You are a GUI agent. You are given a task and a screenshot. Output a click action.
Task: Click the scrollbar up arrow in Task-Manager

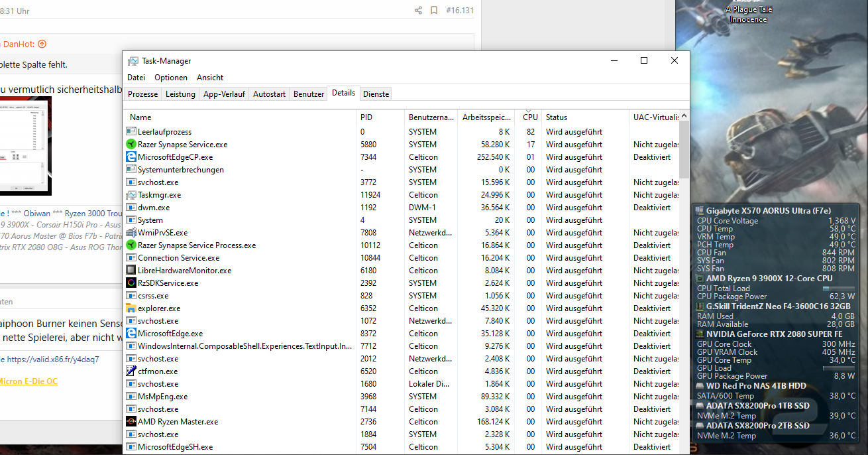(684, 116)
